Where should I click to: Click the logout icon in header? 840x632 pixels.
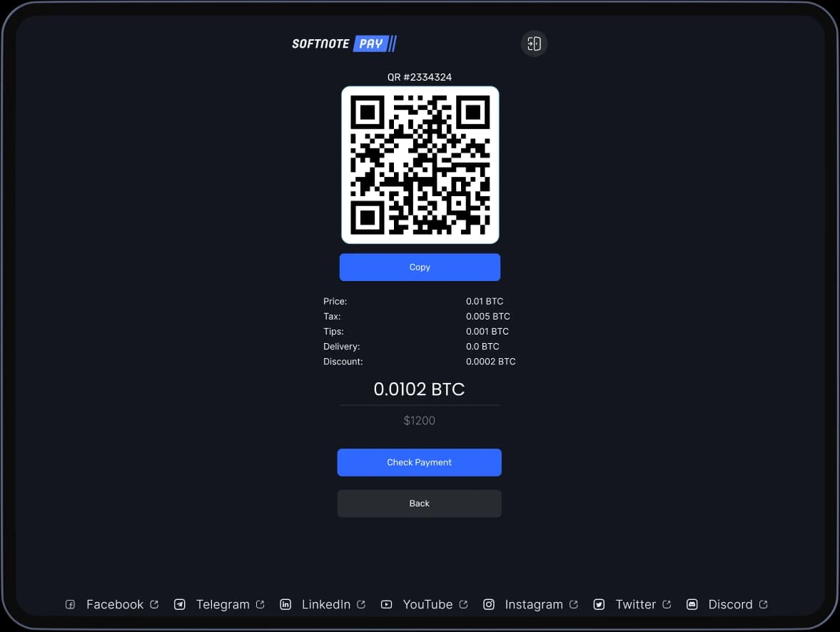[534, 44]
